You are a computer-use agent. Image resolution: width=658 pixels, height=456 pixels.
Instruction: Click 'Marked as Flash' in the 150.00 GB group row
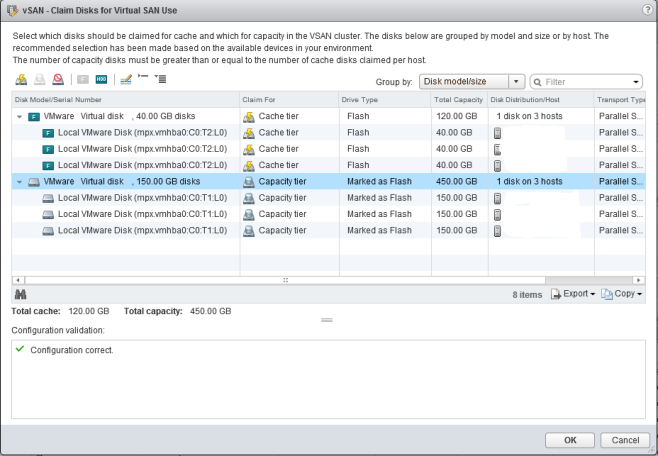[x=379, y=182]
